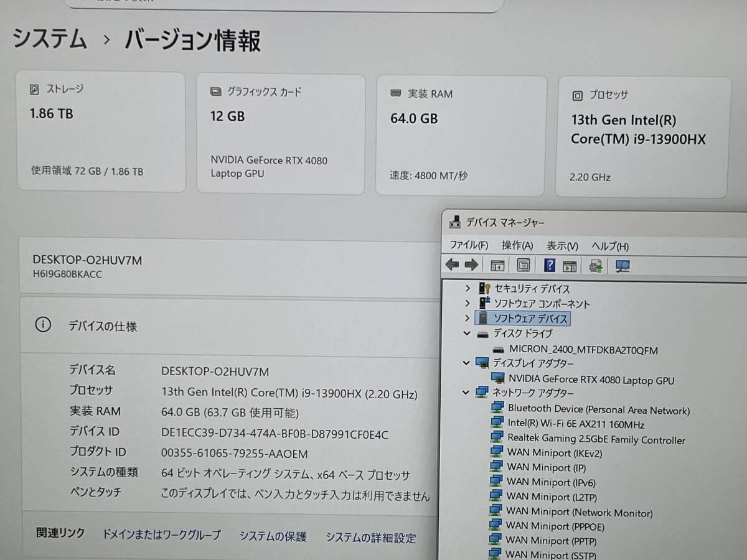747x560 pixels.
Task: Click the display adapters category icon
Action: (482, 363)
